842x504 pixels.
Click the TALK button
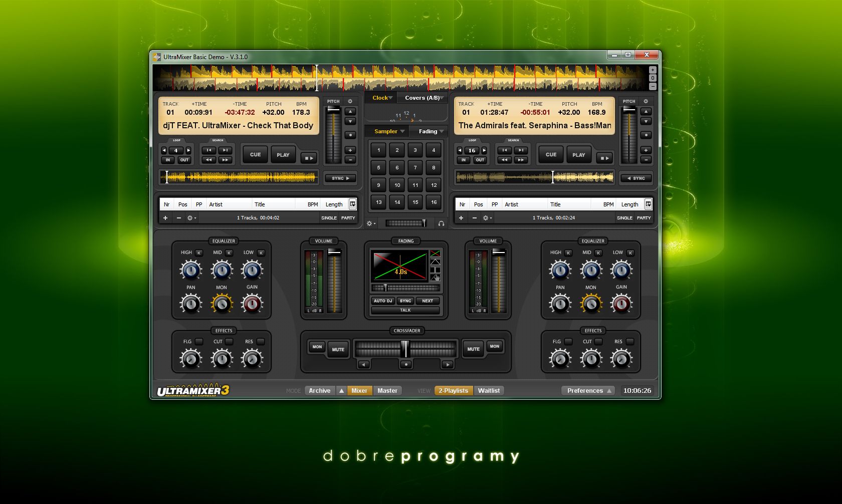(405, 310)
